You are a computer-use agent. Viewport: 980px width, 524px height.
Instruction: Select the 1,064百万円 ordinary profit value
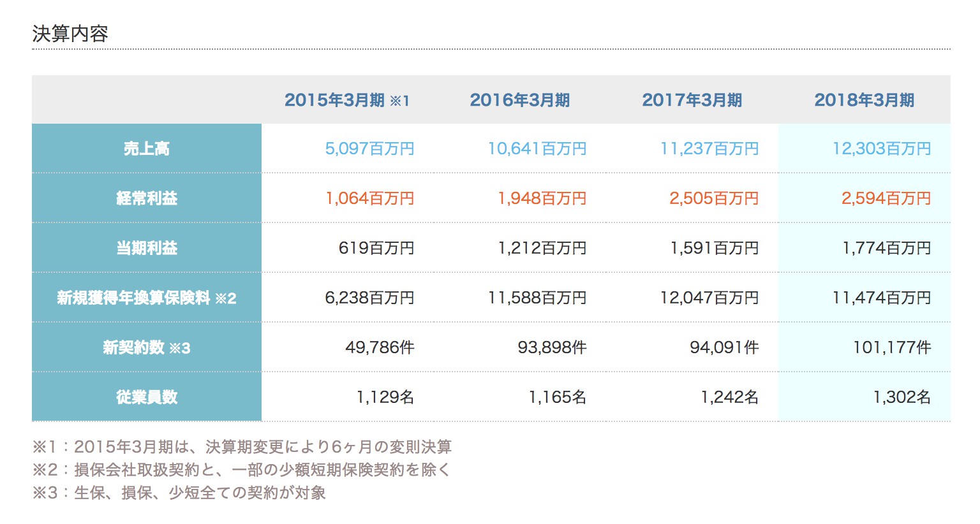(x=369, y=198)
